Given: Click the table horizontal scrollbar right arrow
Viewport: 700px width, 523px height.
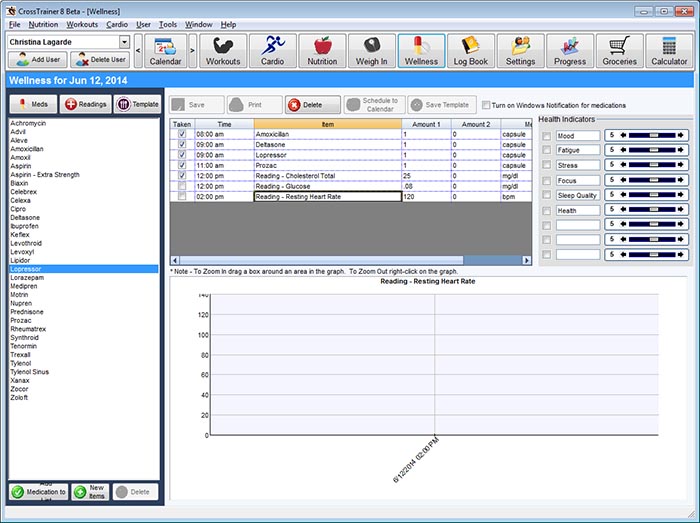Looking at the screenshot, I should click(x=527, y=260).
